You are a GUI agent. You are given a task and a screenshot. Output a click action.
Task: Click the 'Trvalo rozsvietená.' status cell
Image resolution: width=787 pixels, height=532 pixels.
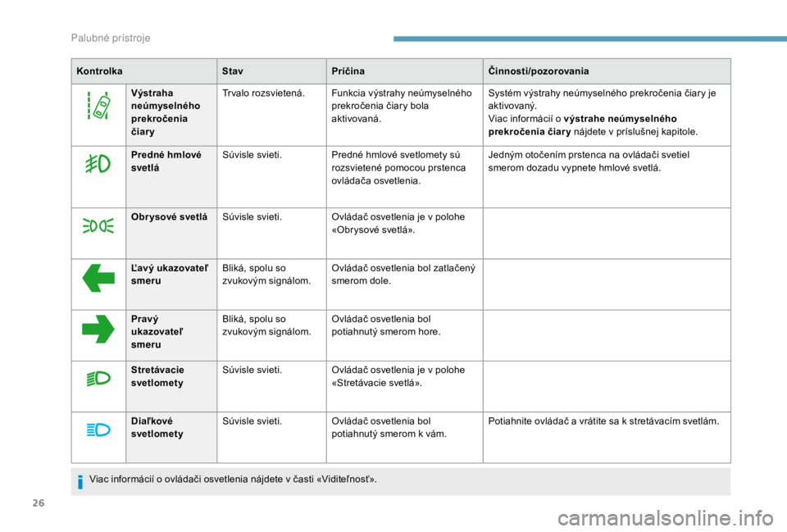point(263,93)
